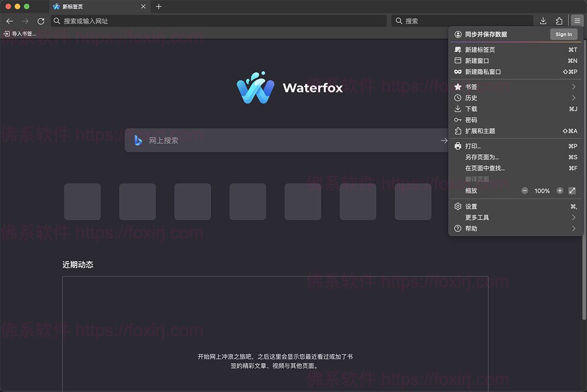Click the Print menu item printer icon
The image size is (587, 392).
(x=458, y=146)
